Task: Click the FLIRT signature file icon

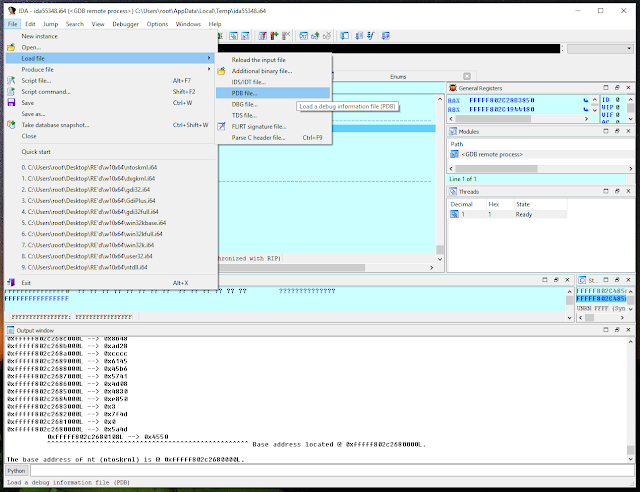Action: [x=221, y=127]
